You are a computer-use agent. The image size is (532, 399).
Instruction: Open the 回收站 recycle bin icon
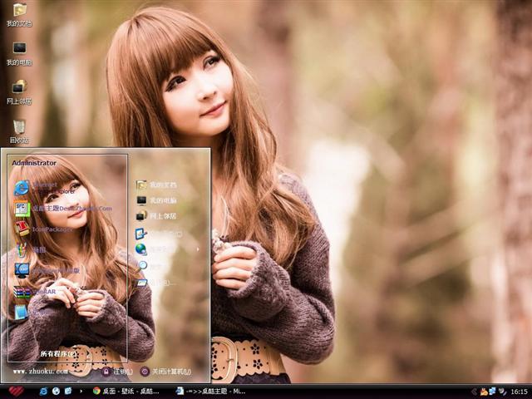(x=19, y=131)
